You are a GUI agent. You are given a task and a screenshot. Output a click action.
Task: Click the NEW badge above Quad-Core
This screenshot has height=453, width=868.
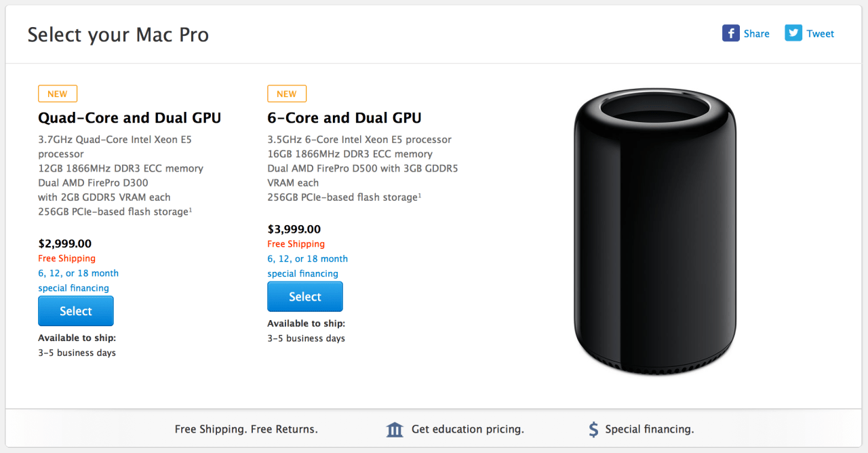pos(58,94)
